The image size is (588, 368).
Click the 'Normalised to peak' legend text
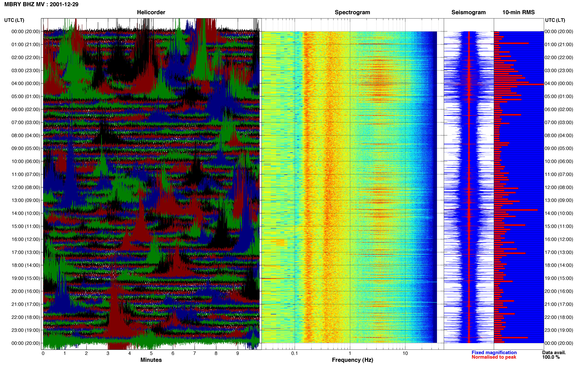coord(494,357)
